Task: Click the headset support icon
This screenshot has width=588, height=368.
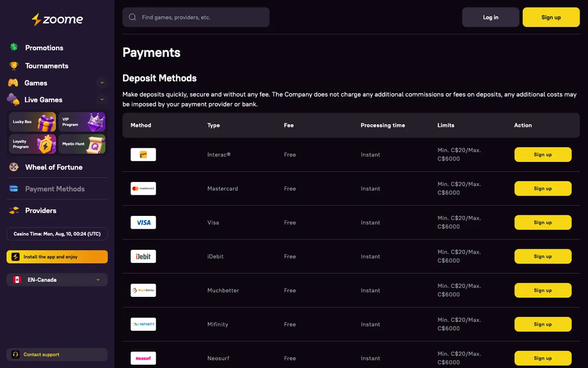Action: click(x=16, y=354)
